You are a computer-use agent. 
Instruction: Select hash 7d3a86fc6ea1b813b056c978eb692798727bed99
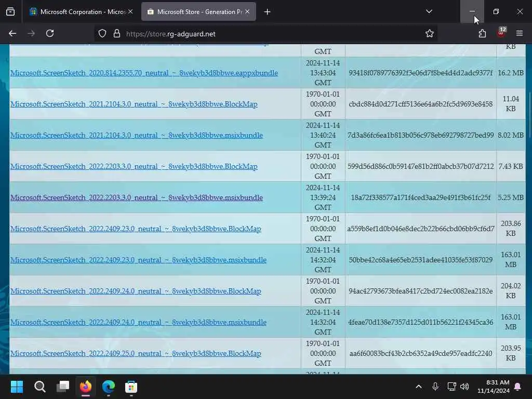421,136
